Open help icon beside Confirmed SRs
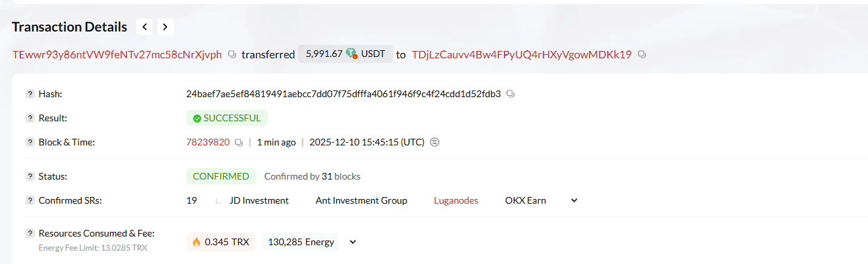Image resolution: width=868 pixels, height=264 pixels. pos(30,200)
